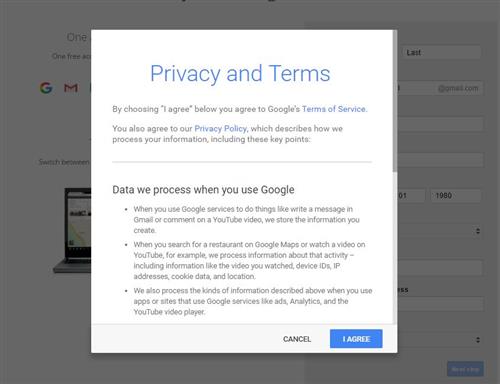Screen dimensions: 500x384
Task: Click the dialog's vertical scrollbar thumb
Action: coord(395,101)
